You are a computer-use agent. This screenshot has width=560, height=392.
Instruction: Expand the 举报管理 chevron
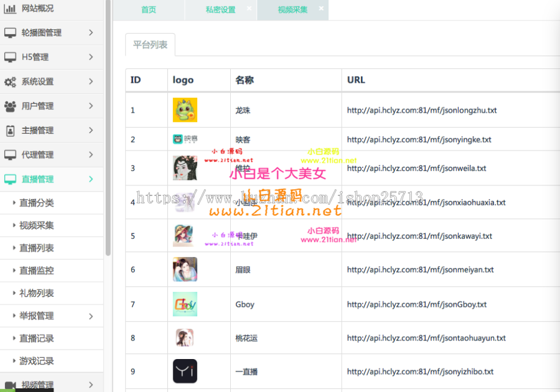pos(91,316)
